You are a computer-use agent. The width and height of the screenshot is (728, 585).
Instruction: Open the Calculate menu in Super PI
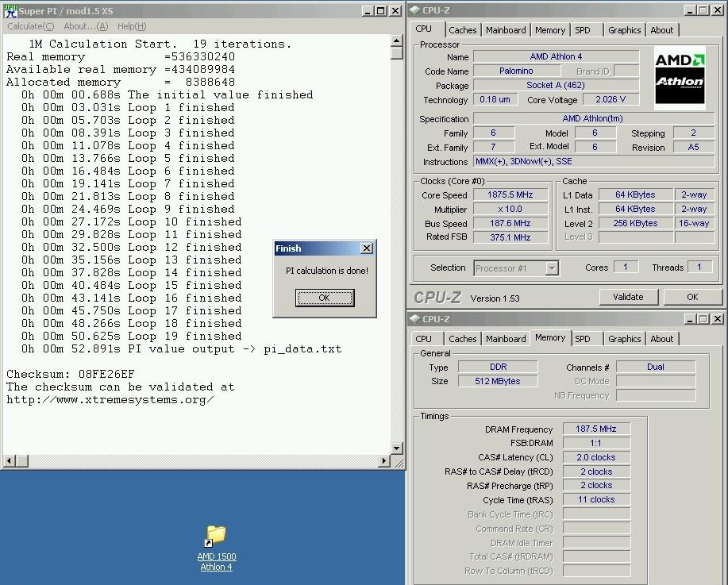[31, 26]
